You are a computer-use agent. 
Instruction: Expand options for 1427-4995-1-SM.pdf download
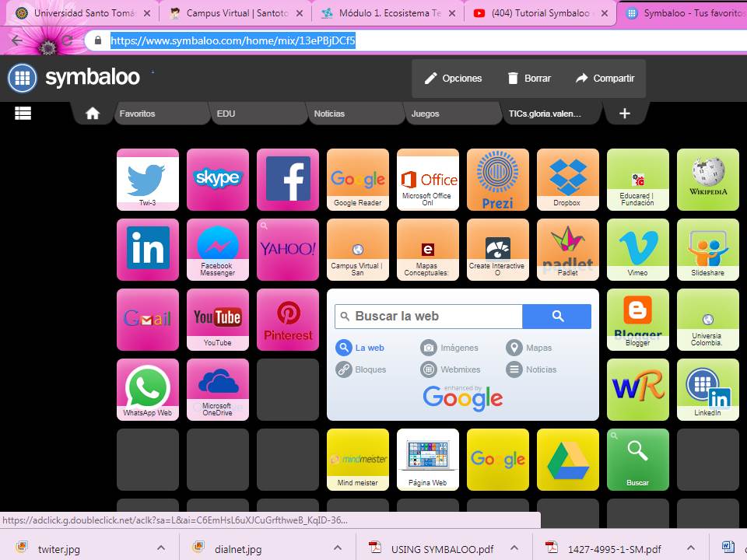coord(691,548)
